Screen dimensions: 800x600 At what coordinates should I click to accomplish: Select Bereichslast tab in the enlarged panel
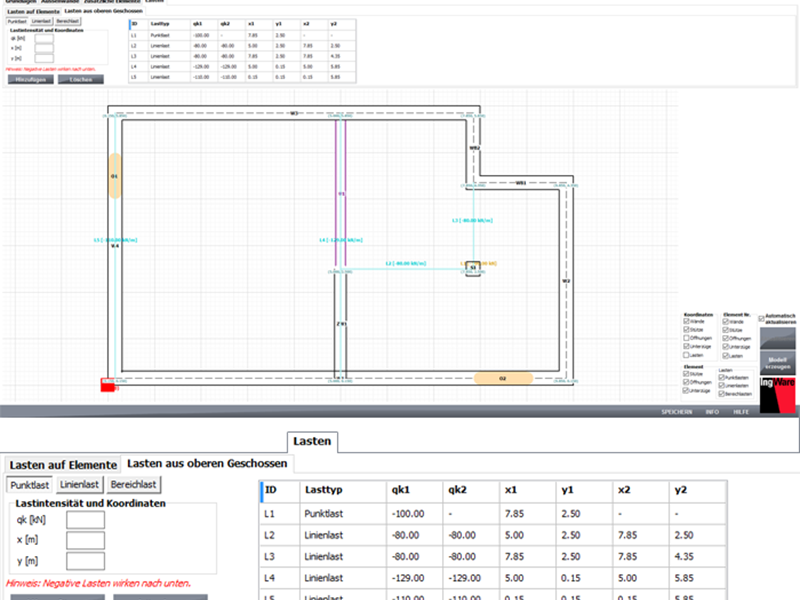click(133, 485)
